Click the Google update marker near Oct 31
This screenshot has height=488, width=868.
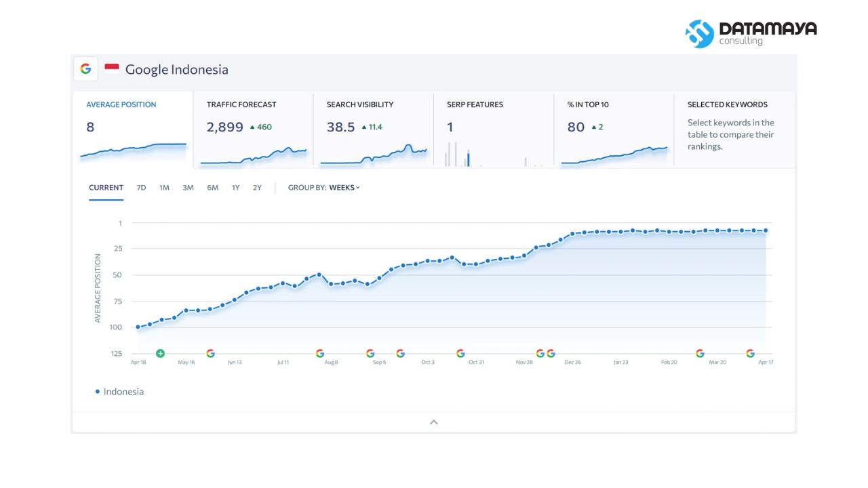[x=460, y=353]
